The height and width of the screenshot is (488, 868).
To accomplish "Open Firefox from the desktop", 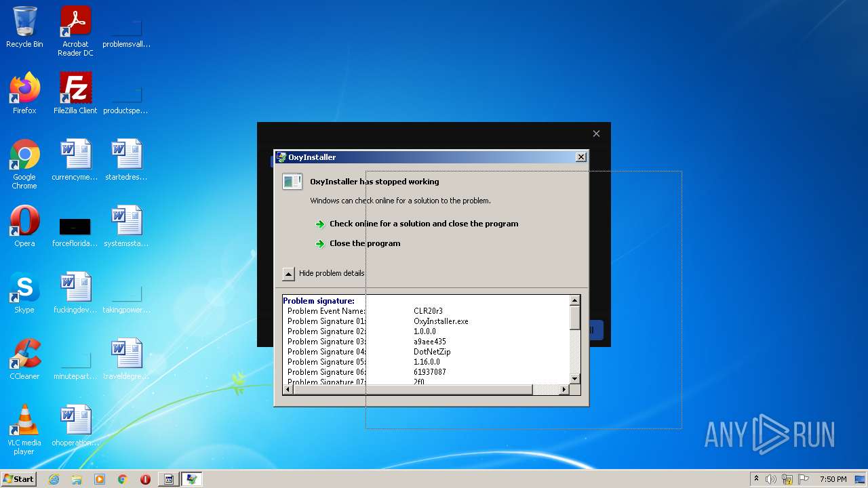I will 24,94.
